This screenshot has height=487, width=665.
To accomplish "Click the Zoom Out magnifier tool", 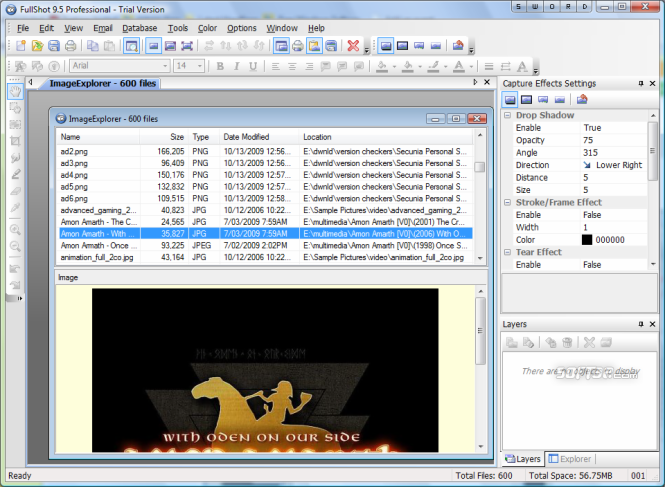I will point(15,246).
